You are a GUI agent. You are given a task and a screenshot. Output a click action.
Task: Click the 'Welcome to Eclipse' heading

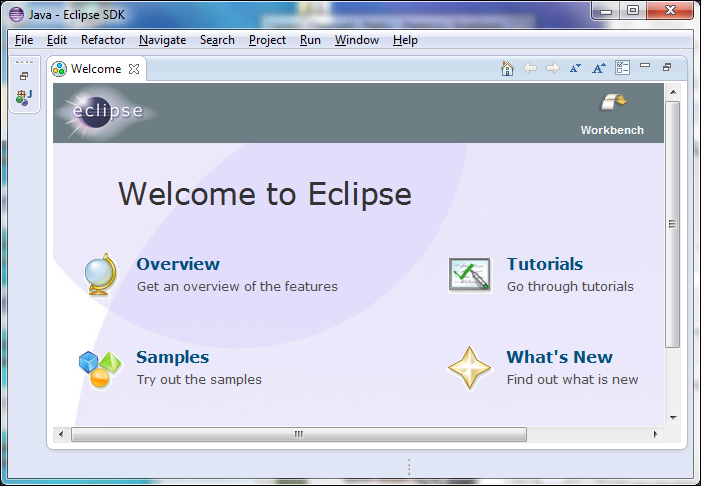coord(265,194)
